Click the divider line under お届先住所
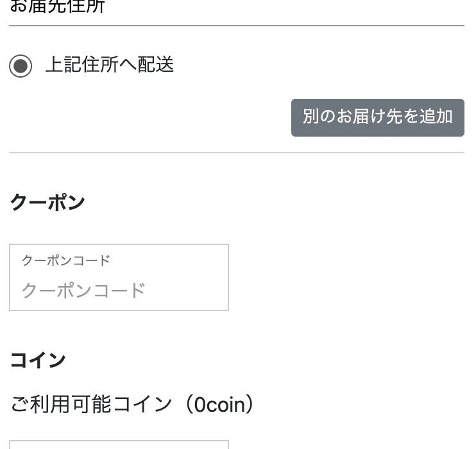Screen dimensions: 476x449 237,26
